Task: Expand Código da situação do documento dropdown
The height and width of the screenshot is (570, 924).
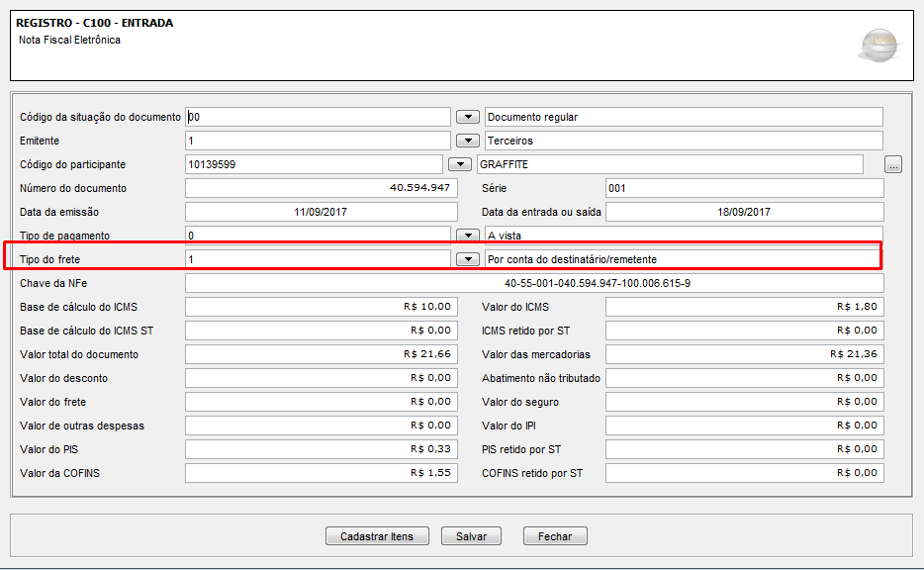Action: (x=467, y=117)
